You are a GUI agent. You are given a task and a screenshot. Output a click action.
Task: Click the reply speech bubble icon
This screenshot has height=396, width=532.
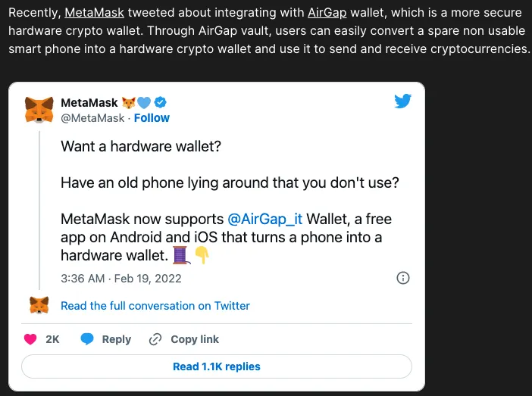point(87,339)
